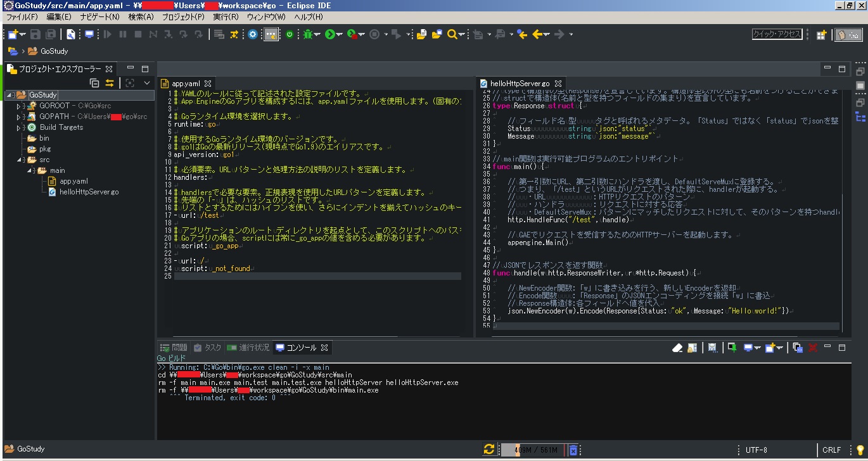Click the green Run play icon
Viewport: 868px width, 461px height.
point(329,34)
